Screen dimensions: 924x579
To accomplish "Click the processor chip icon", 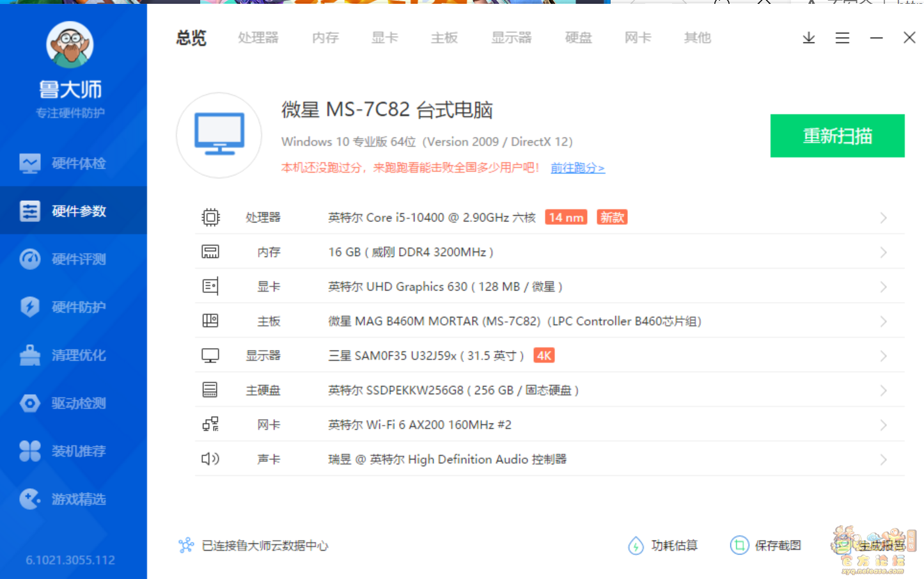I will pyautogui.click(x=210, y=218).
